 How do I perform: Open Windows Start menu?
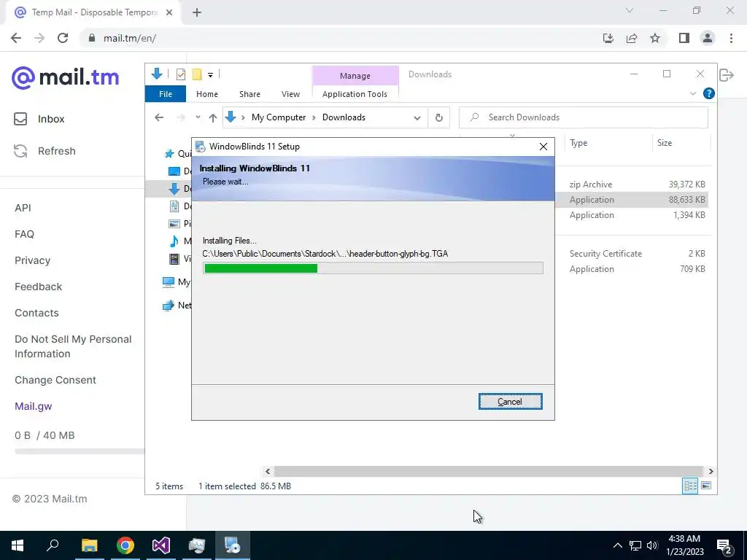click(18, 545)
